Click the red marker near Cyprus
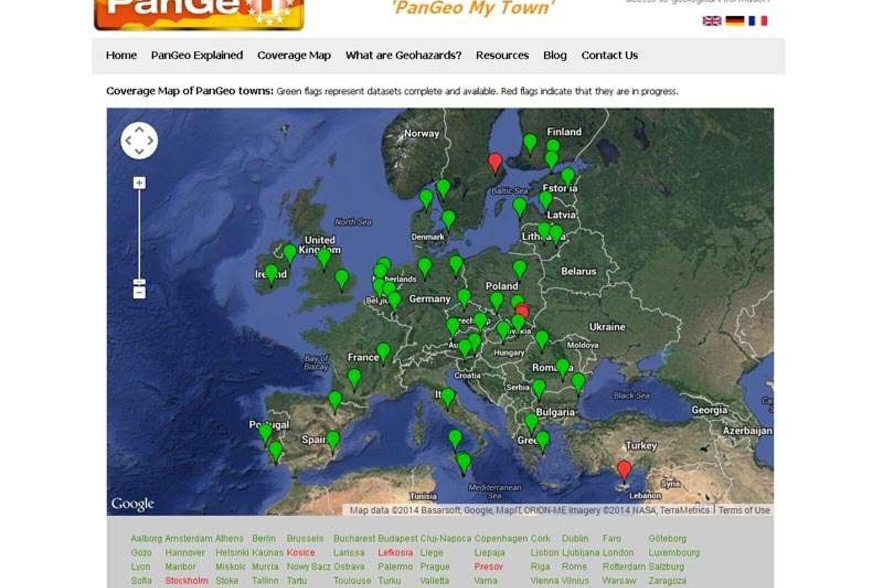 (624, 470)
